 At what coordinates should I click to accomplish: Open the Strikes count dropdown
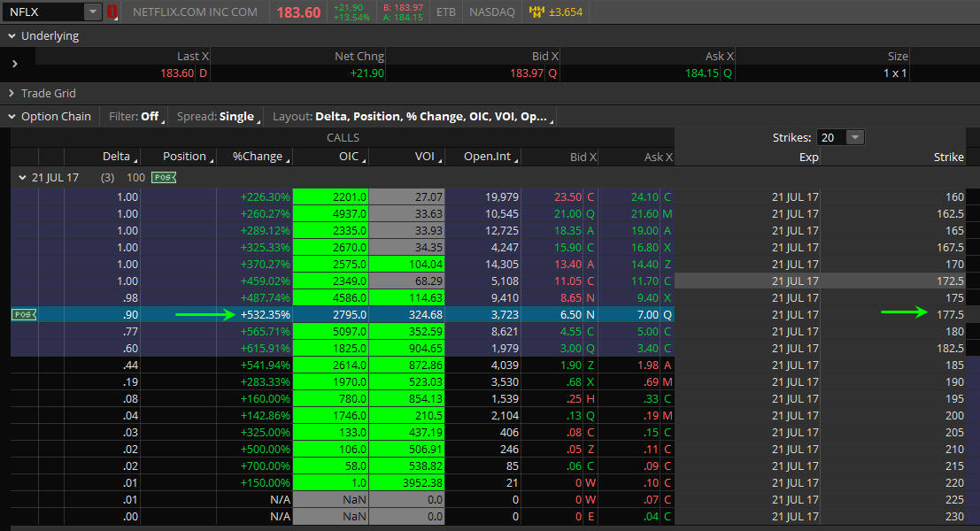[854, 137]
